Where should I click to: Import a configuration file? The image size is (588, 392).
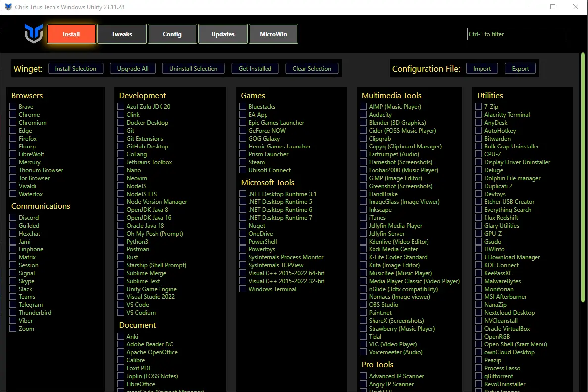tap(482, 69)
